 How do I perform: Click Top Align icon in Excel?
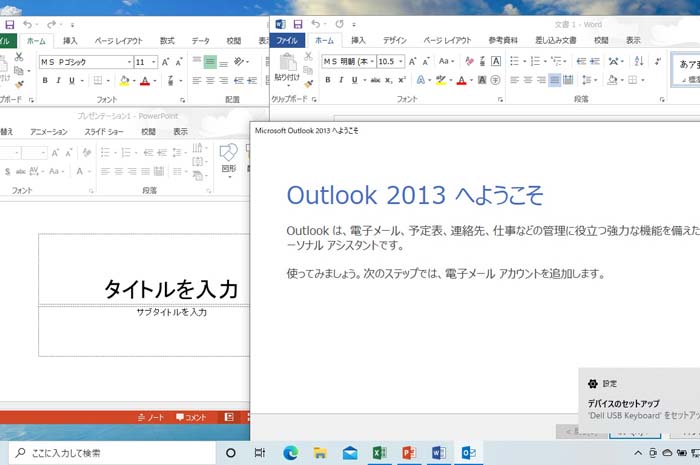pos(196,61)
